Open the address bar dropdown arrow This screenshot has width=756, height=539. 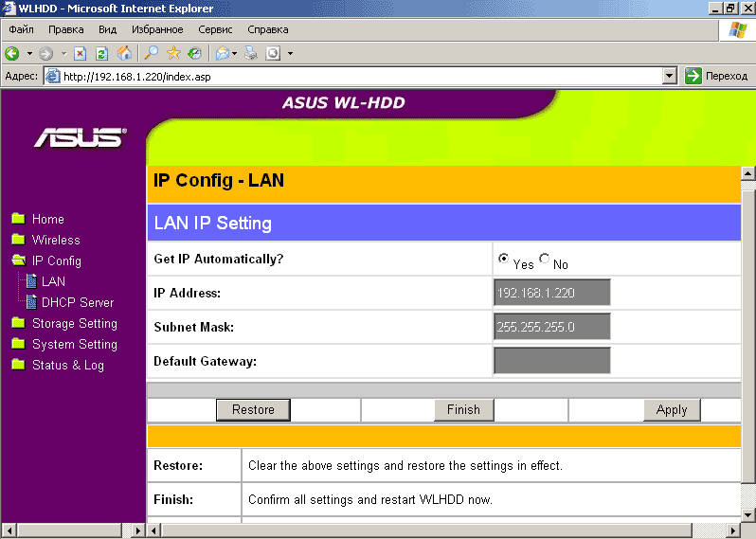(669, 76)
